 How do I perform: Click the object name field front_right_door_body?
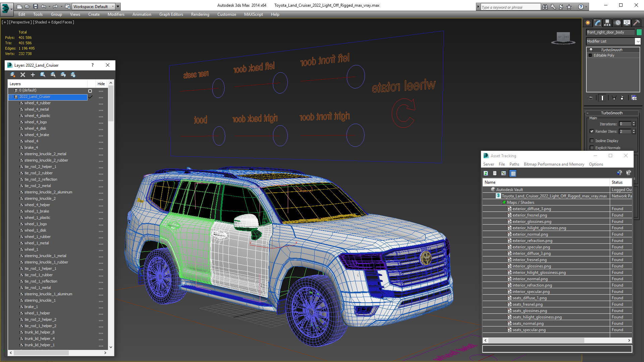pyautogui.click(x=610, y=32)
